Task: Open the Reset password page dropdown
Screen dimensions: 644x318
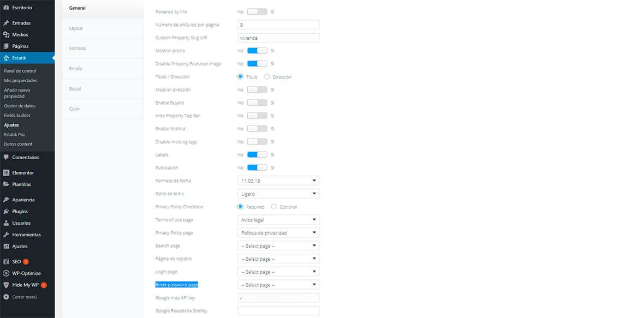Action: [x=278, y=285]
